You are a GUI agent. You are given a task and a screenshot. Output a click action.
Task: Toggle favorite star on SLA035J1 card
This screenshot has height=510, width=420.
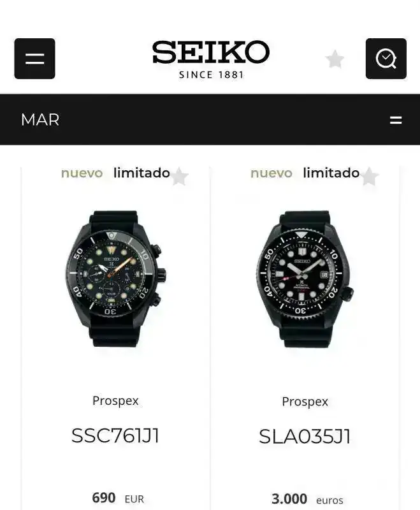coord(369,177)
